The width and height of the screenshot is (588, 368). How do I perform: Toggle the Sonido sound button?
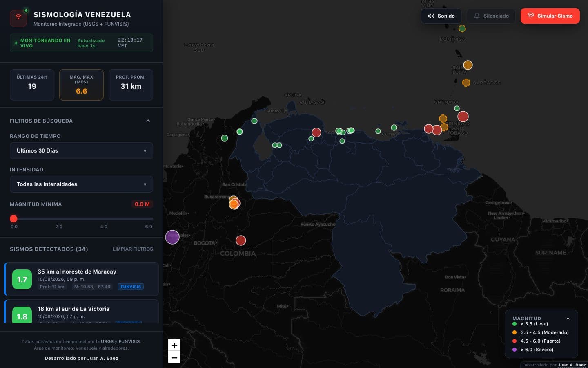(x=441, y=16)
